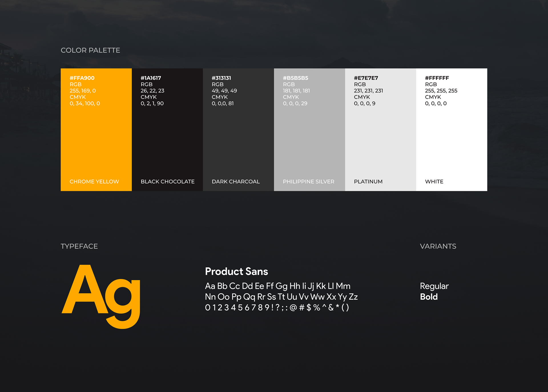Click the #FFA900 hex code text
Image resolution: width=548 pixels, height=392 pixels.
pyautogui.click(x=82, y=78)
